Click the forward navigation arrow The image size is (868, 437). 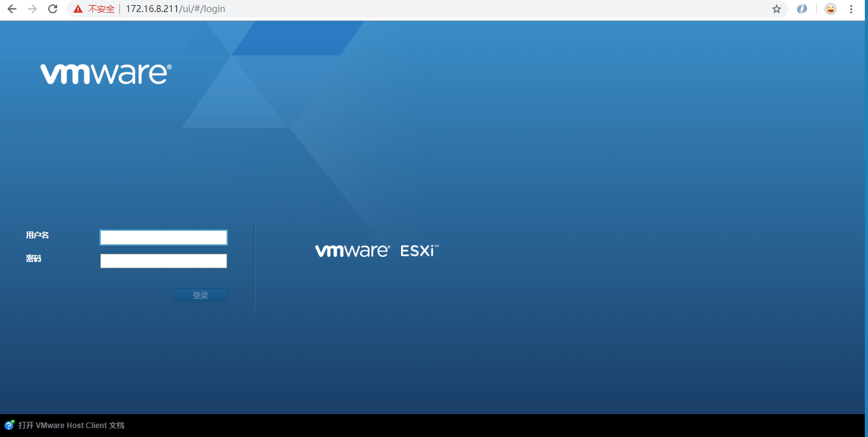point(32,9)
